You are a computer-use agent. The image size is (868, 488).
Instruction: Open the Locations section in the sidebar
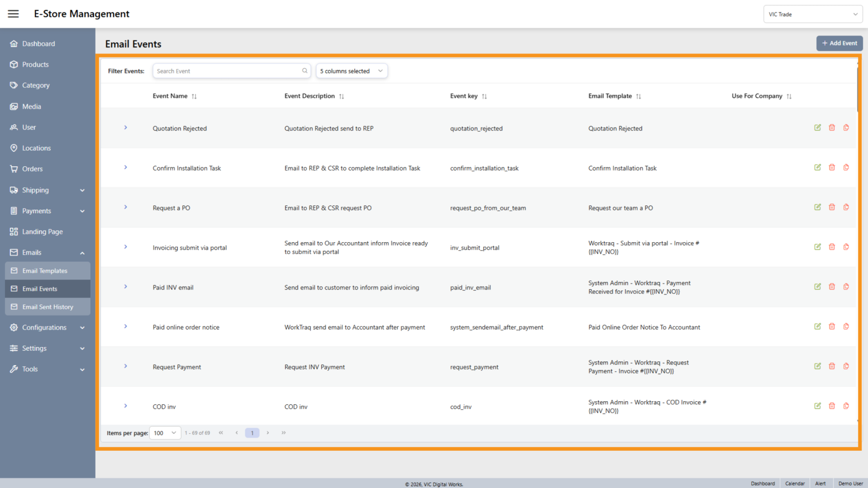pos(36,148)
